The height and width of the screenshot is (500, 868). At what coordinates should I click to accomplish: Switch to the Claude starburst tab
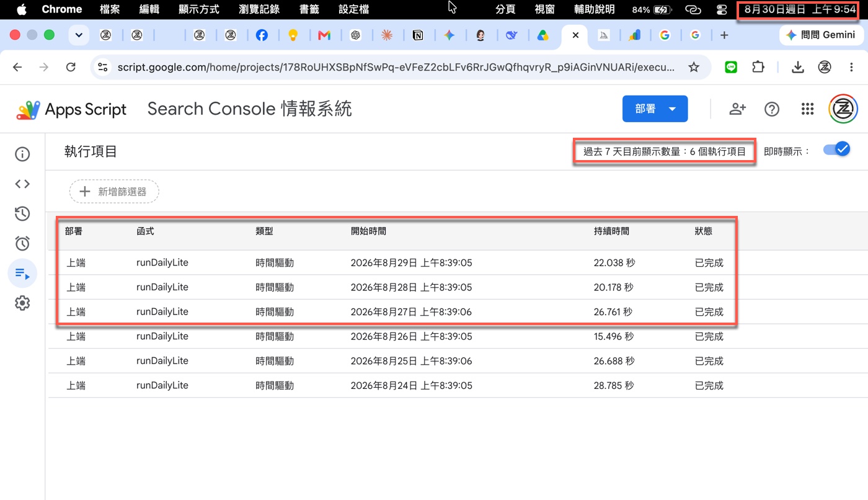(387, 35)
